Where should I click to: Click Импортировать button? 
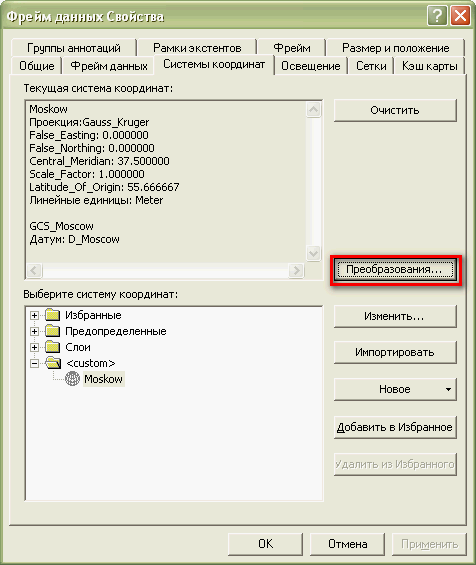[x=395, y=352]
